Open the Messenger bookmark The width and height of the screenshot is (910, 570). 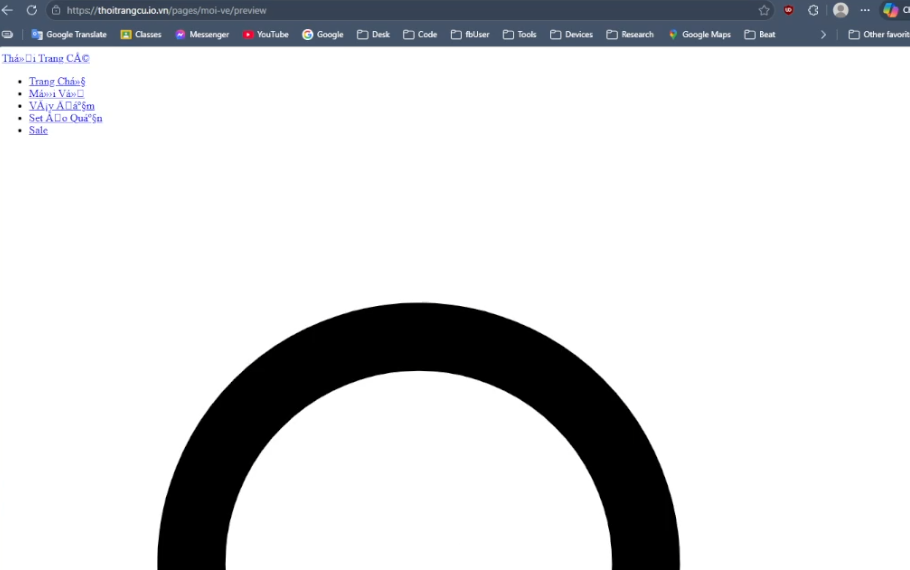[x=202, y=34]
